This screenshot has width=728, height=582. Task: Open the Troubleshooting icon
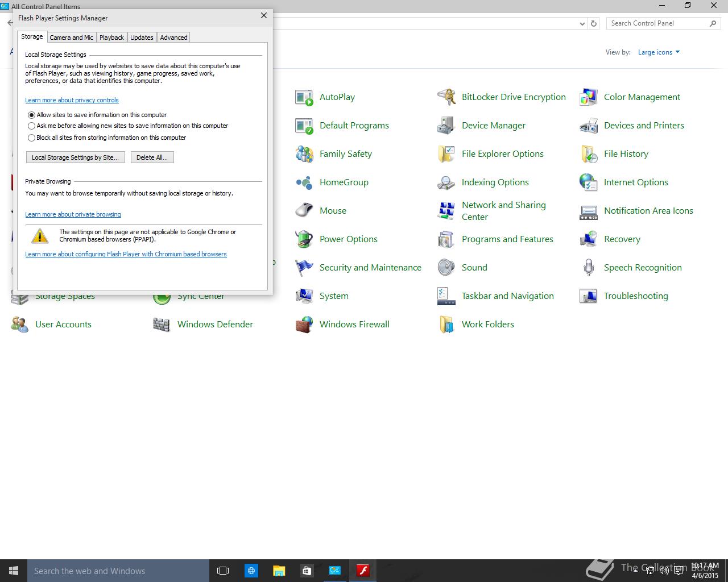589,296
